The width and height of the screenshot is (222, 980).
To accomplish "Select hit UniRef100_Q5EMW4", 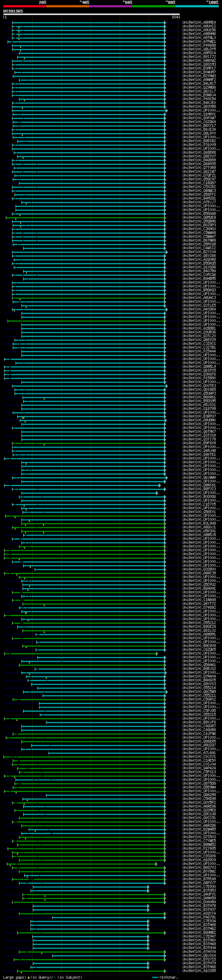I will 199,787.
